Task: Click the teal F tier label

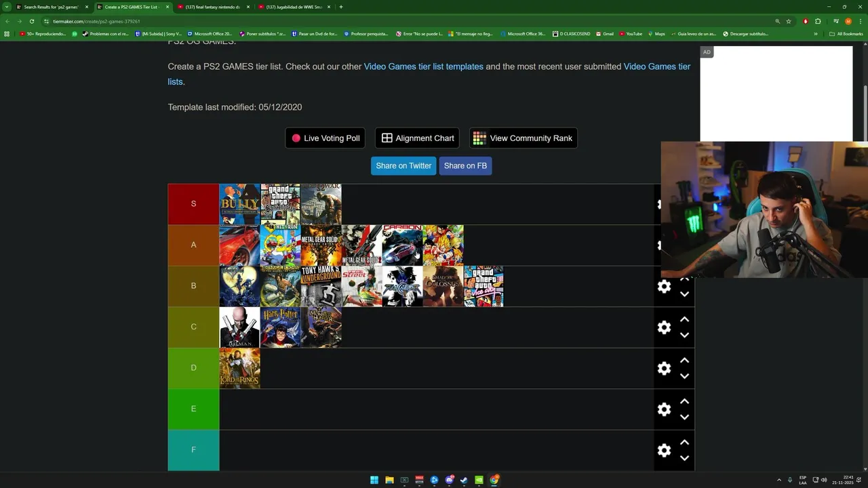Action: coord(193,450)
